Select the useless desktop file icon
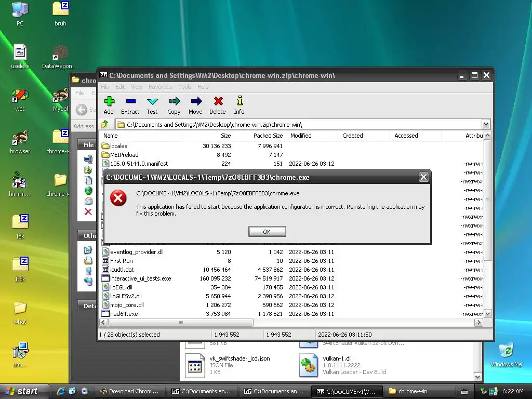The height and width of the screenshot is (399, 532). coord(20,57)
